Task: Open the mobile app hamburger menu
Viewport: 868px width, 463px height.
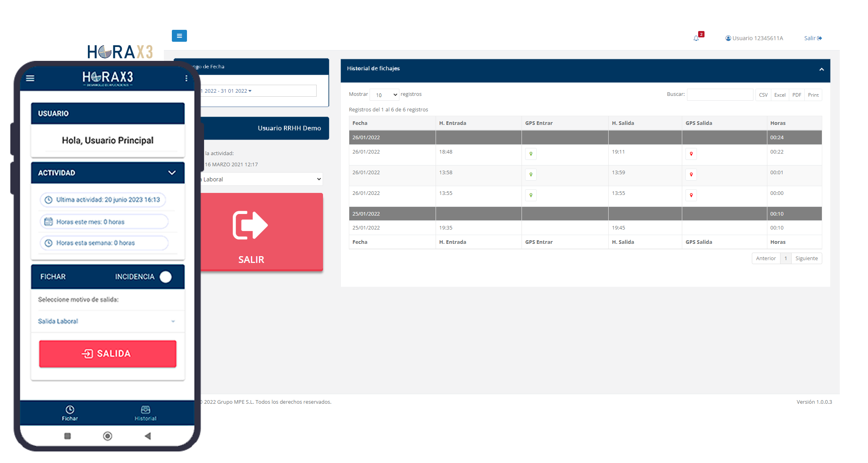Action: coord(30,78)
